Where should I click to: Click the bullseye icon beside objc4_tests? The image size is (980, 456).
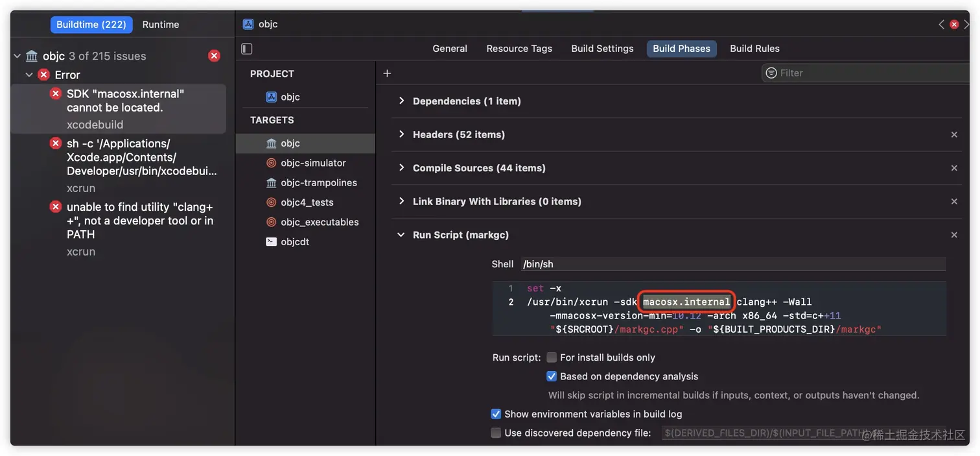coord(271,202)
